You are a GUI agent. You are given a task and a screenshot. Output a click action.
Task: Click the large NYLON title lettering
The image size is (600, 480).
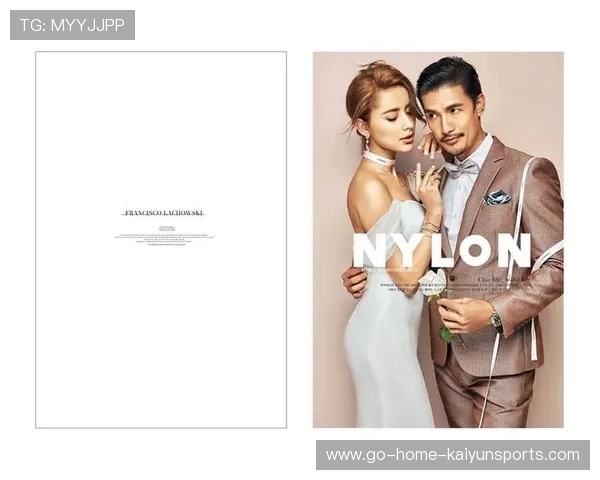click(441, 250)
